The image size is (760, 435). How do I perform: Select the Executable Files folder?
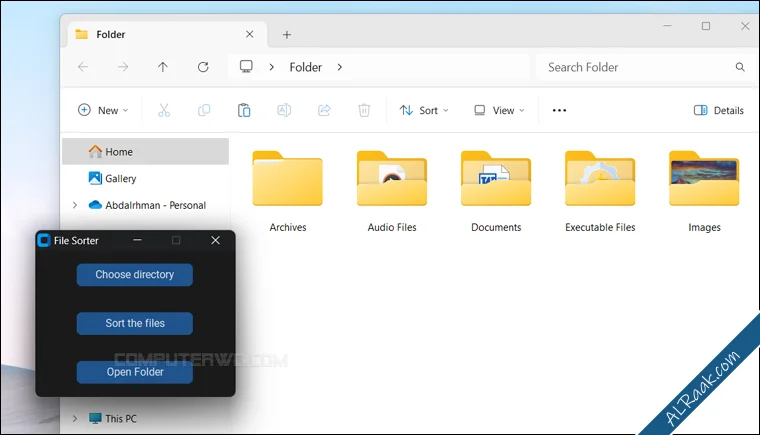coord(600,192)
